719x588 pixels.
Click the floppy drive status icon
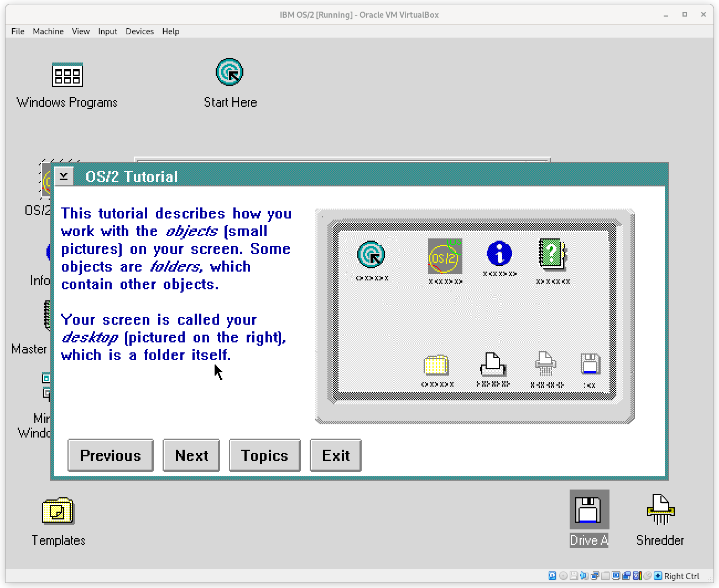pyautogui.click(x=574, y=576)
